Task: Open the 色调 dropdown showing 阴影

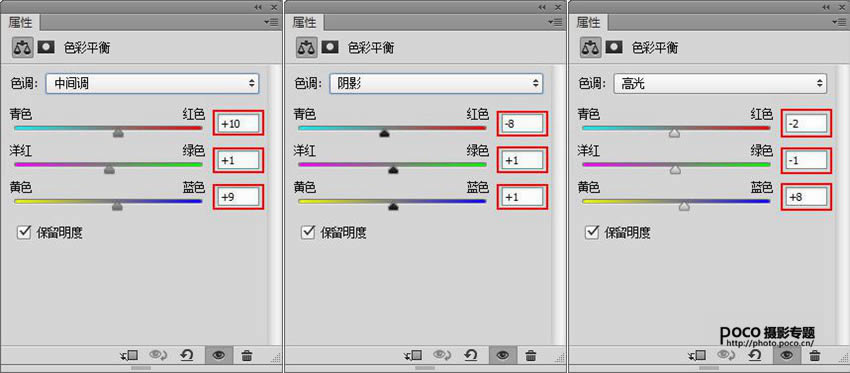Action: click(x=436, y=83)
